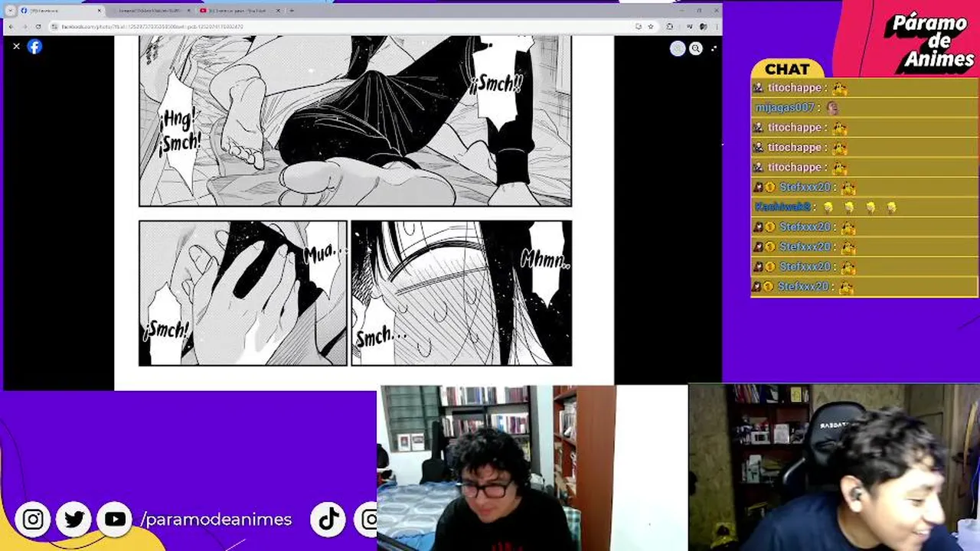Click the earbud streamer webcam feed
The image size is (980, 551).
pyautogui.click(x=834, y=468)
